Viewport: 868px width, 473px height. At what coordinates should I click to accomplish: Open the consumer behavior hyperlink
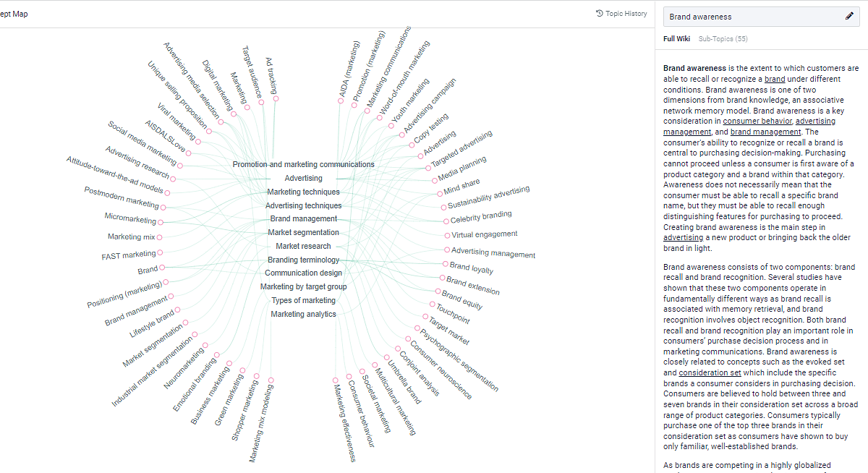click(x=757, y=121)
